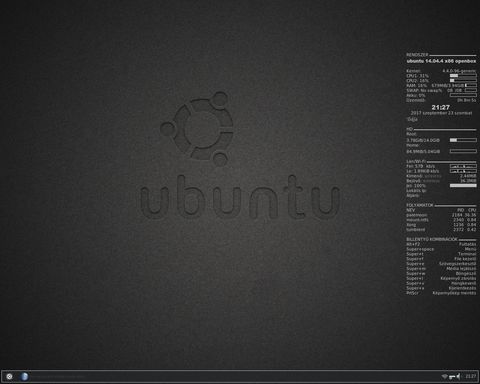Click the RENDSZER section header
The height and width of the screenshot is (384, 480).
tap(417, 54)
